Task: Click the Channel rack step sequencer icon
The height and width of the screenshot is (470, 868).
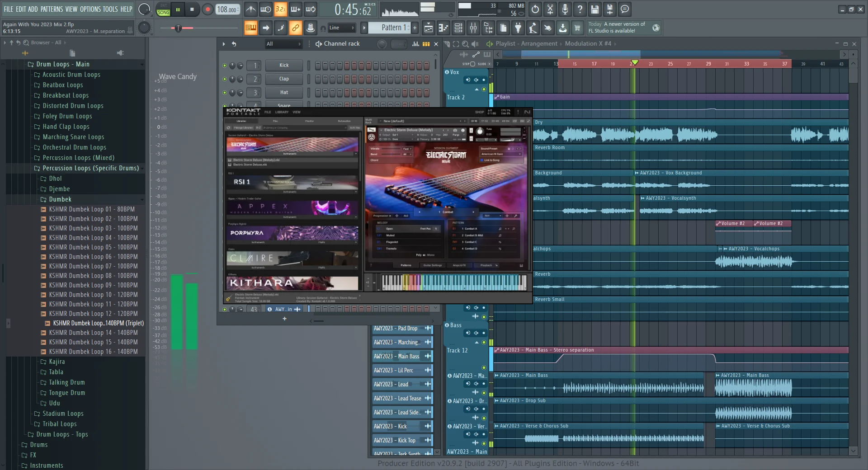Action: [x=426, y=44]
